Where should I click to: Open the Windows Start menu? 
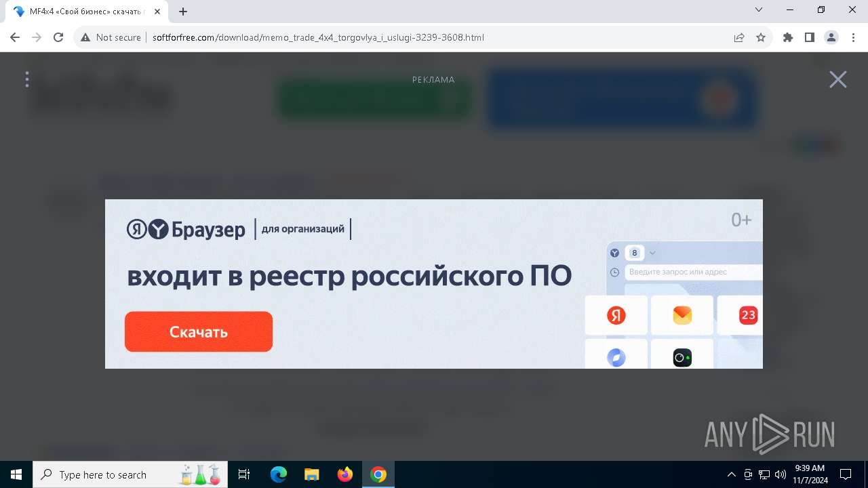click(16, 474)
